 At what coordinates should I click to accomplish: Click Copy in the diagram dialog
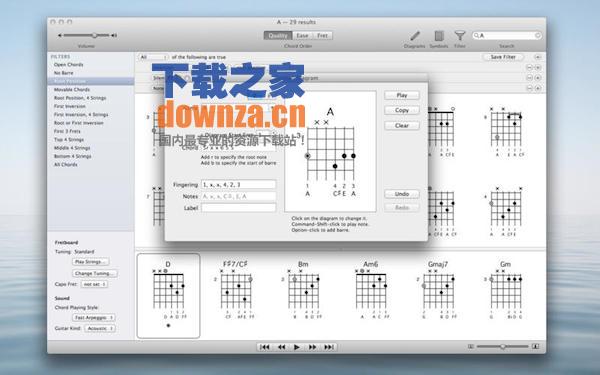[402, 110]
